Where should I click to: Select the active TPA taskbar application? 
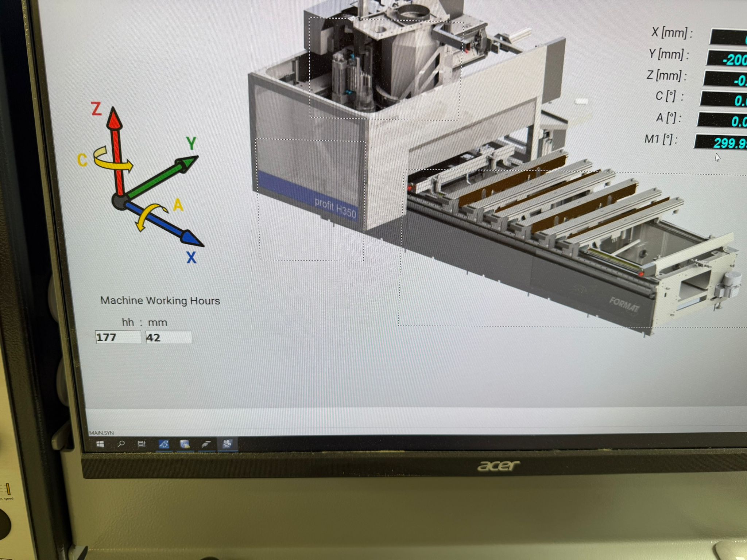point(228,444)
